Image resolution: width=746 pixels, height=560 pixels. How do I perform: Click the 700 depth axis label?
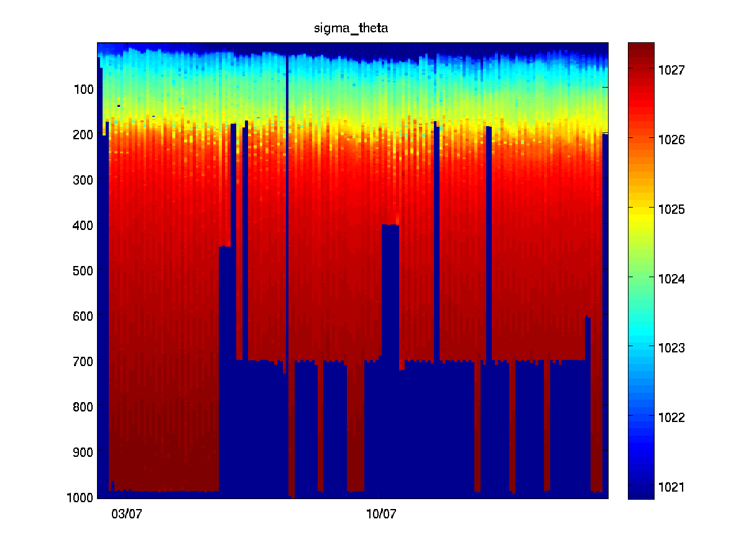(x=83, y=361)
